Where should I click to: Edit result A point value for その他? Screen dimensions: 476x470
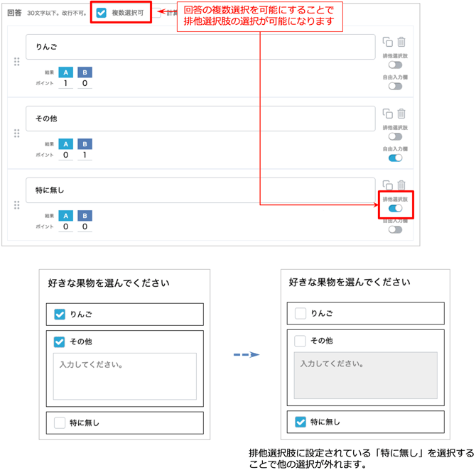(x=65, y=155)
